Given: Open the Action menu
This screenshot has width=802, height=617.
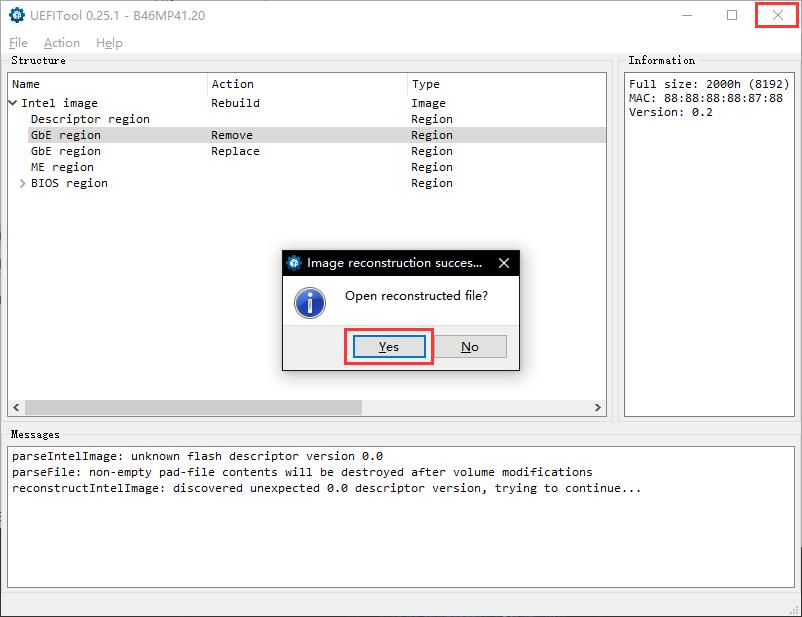Looking at the screenshot, I should [x=61, y=42].
